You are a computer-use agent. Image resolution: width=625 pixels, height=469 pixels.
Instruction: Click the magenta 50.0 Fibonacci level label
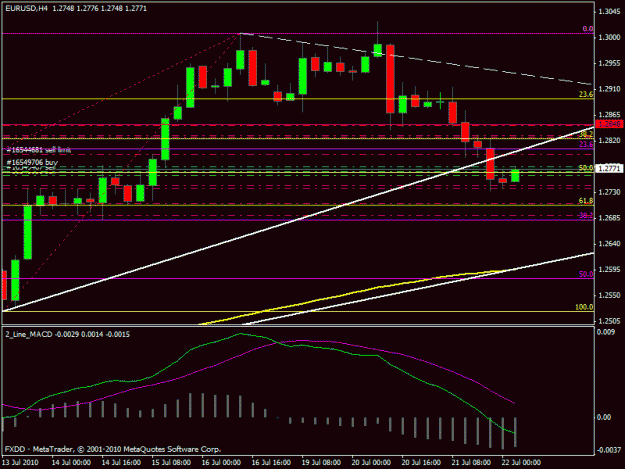click(586, 274)
